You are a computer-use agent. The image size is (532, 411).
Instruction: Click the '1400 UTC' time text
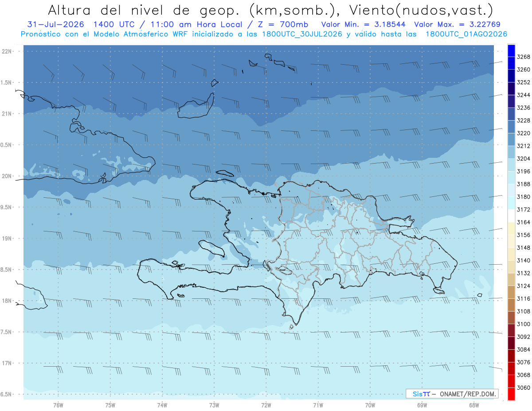click(114, 25)
